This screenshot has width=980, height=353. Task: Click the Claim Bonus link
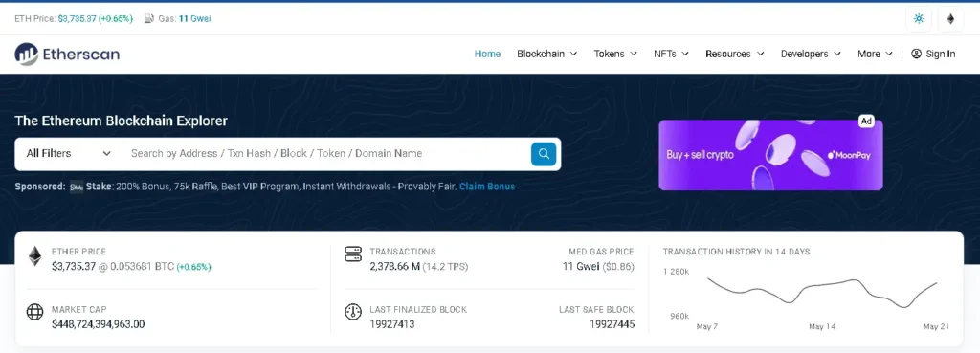[487, 187]
